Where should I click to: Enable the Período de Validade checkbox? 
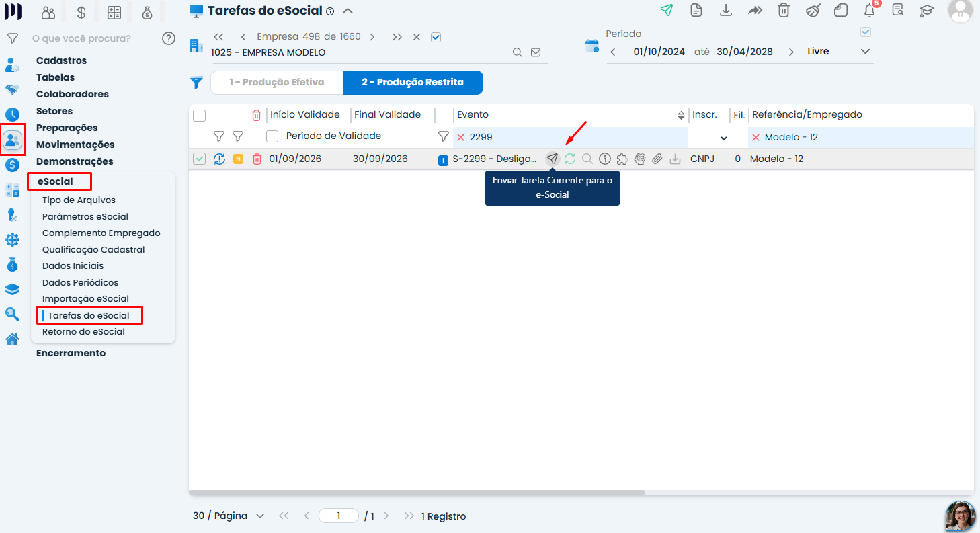click(x=272, y=136)
